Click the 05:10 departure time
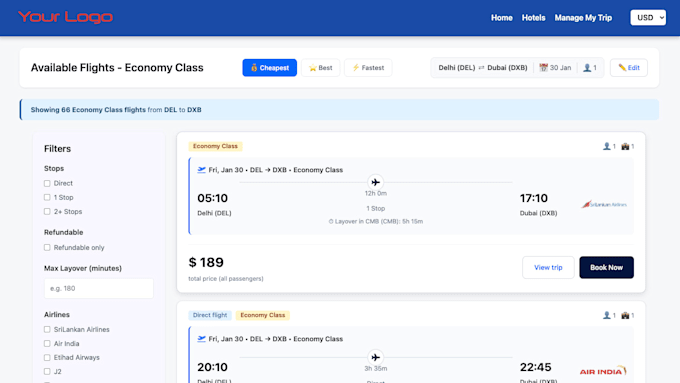680x383 pixels. click(212, 198)
